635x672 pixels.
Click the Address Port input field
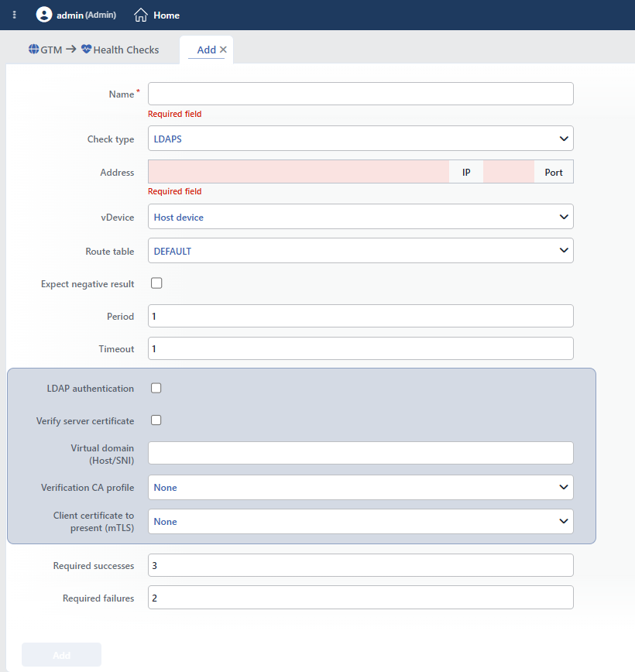coord(509,172)
